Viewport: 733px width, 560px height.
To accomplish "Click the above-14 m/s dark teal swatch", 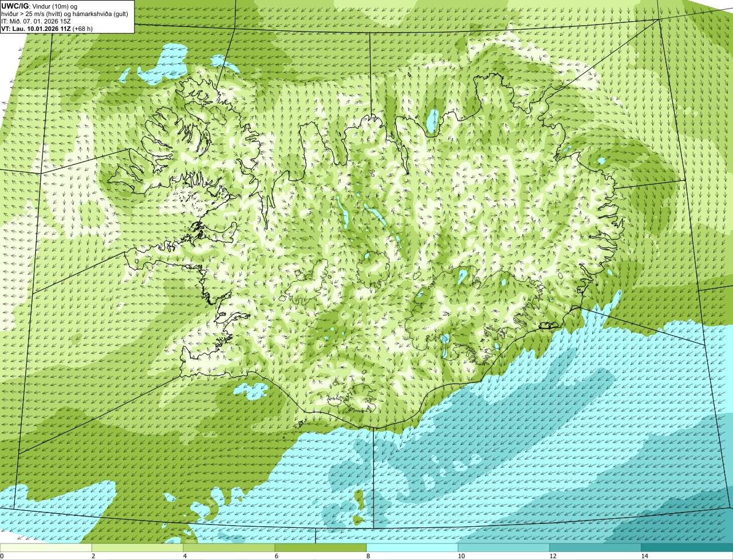I will (687, 547).
